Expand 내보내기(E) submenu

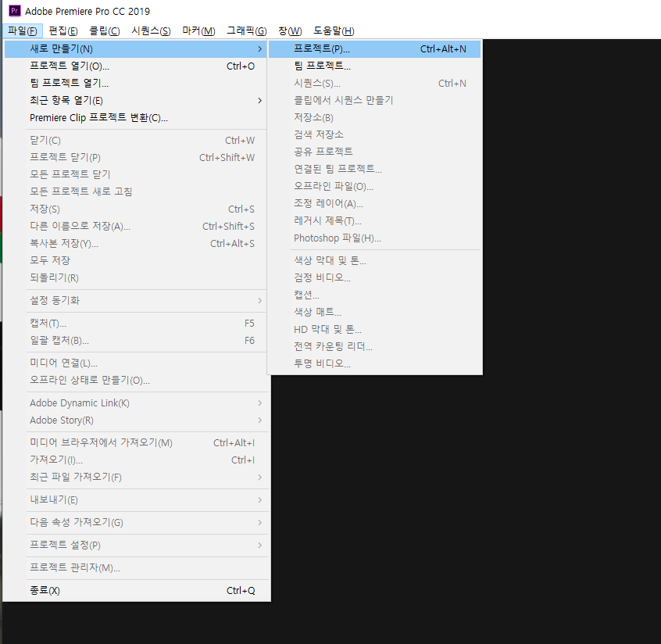click(x=137, y=500)
